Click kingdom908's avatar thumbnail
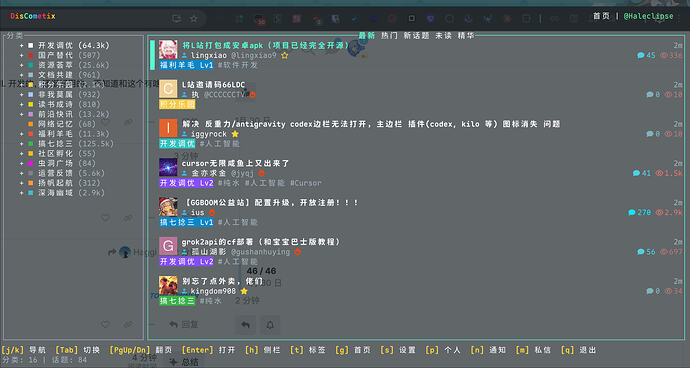690x368 pixels. 168,285
